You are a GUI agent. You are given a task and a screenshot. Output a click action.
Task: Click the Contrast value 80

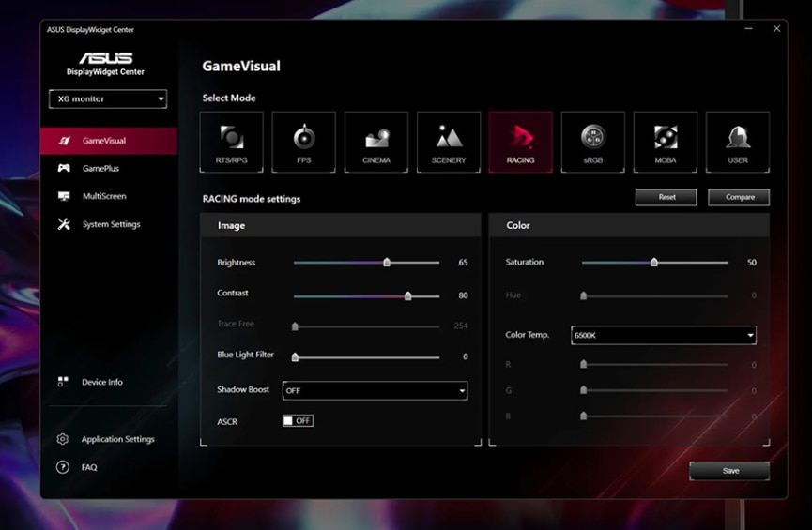pyautogui.click(x=463, y=295)
